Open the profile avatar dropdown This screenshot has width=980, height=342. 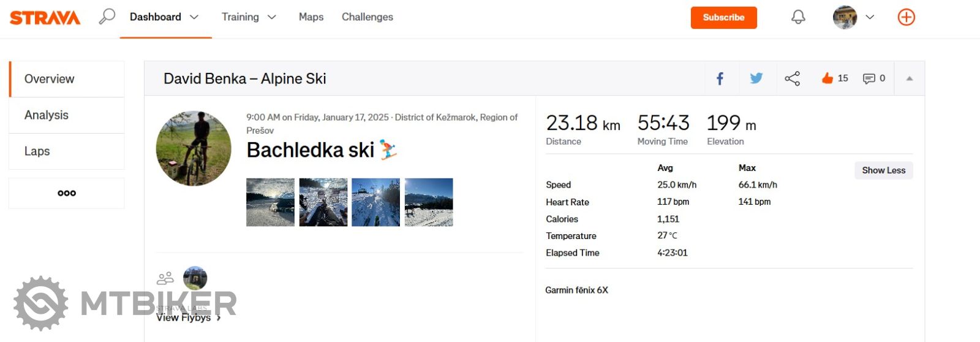pos(853,17)
